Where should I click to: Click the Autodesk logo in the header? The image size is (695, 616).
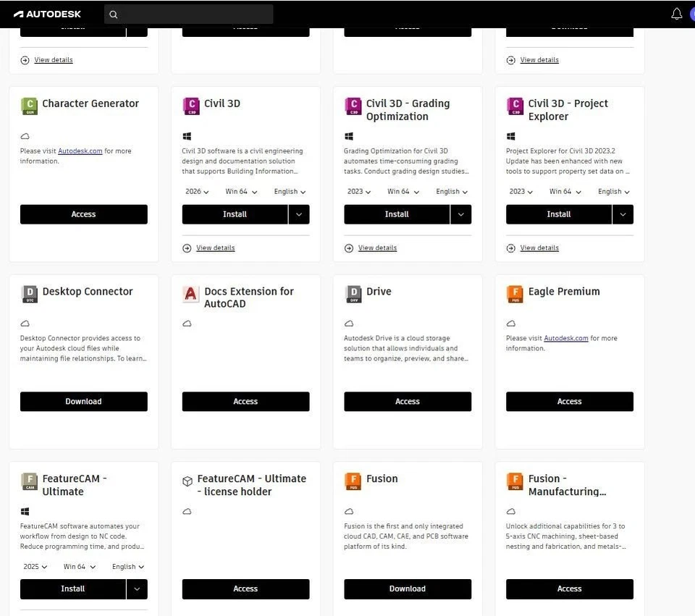click(x=46, y=13)
